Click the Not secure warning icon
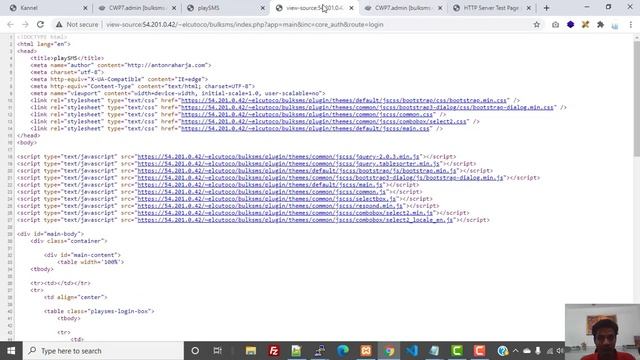Screen dimensions: 640x360 59,24
